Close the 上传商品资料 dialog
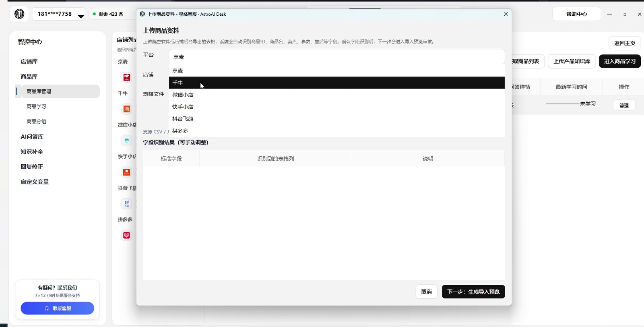Screen dimensions: 644x327 point(506,14)
